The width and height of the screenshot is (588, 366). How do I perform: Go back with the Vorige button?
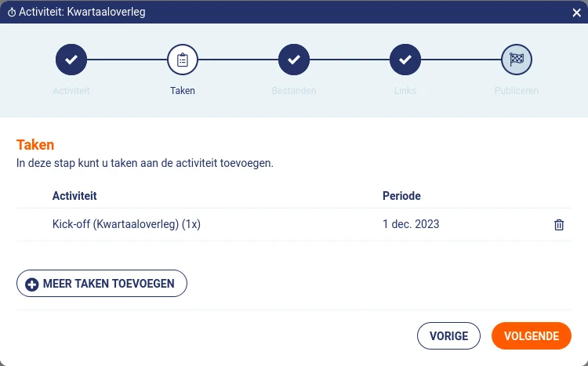coord(448,336)
